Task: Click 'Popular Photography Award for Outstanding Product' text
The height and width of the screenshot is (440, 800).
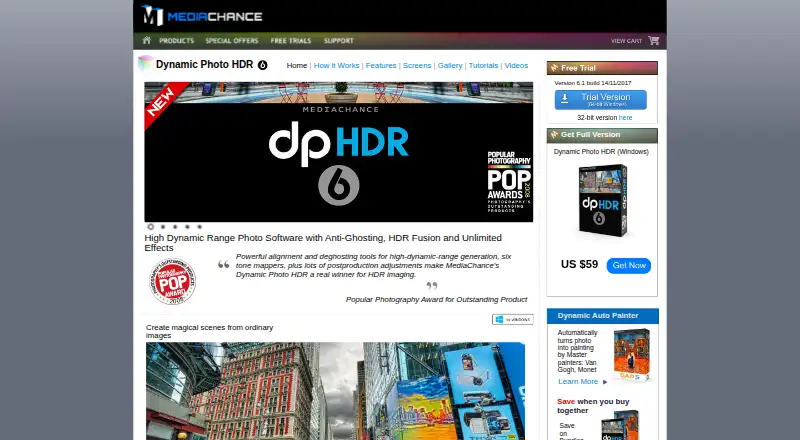Action: [436, 300]
